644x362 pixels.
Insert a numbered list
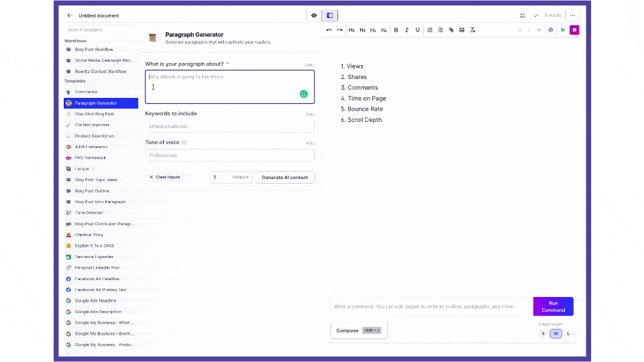(x=429, y=30)
